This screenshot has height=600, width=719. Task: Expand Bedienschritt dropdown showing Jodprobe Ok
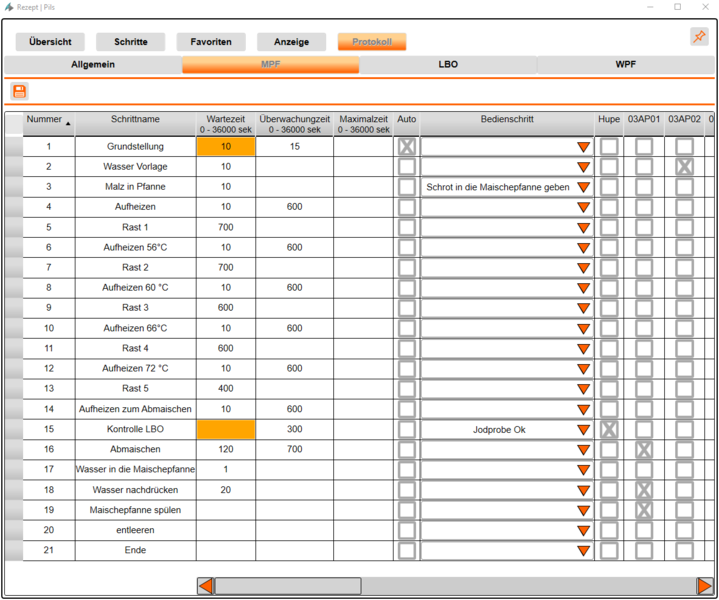583,430
